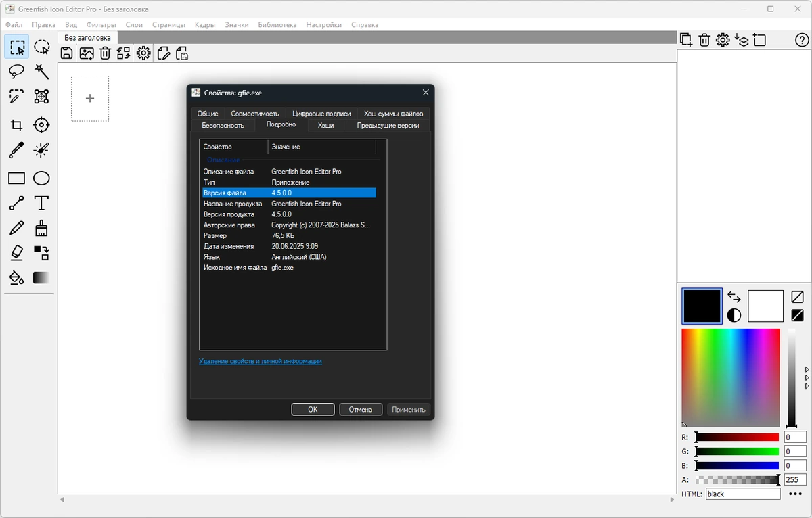
Task: Click the merge layers down icon
Action: coord(741,40)
